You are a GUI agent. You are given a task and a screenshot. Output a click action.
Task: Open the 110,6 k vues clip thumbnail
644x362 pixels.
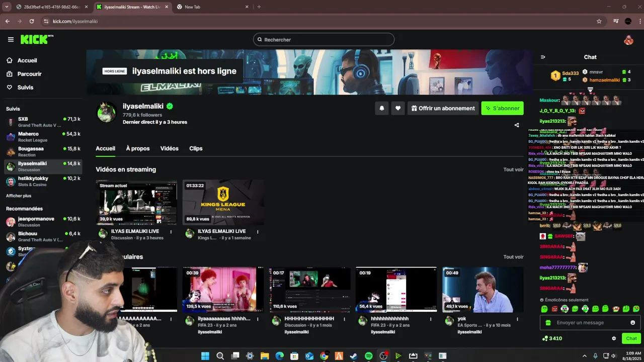pyautogui.click(x=309, y=290)
